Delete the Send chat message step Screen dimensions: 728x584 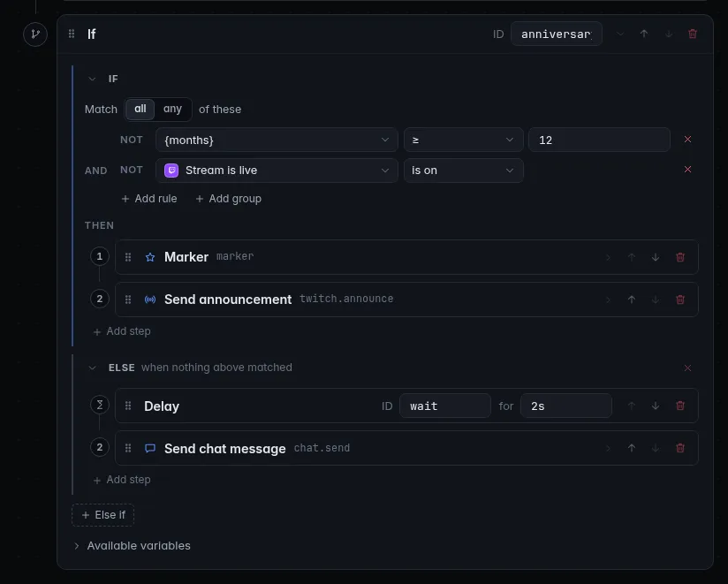coord(680,448)
